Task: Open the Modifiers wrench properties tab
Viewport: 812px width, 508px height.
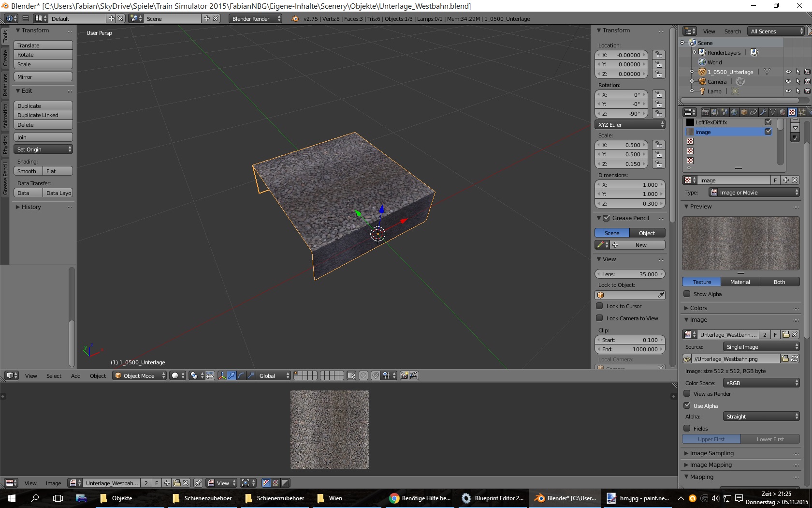Action: coord(763,112)
